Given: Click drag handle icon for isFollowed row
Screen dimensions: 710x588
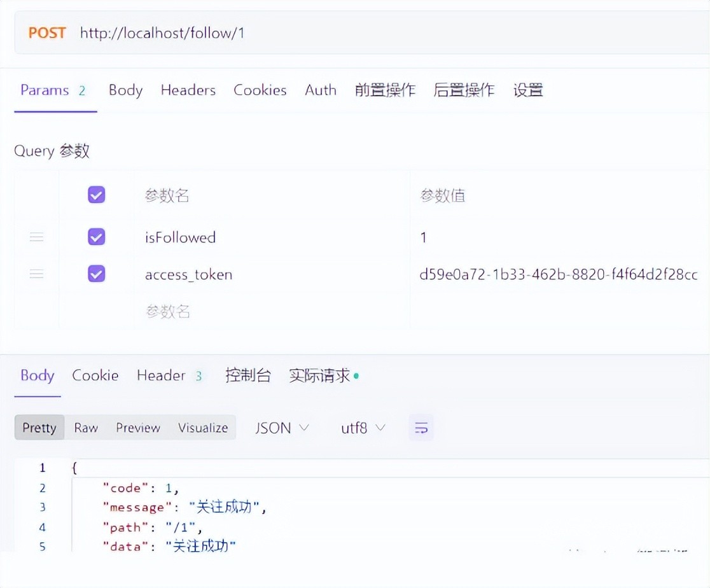Looking at the screenshot, I should tap(37, 237).
